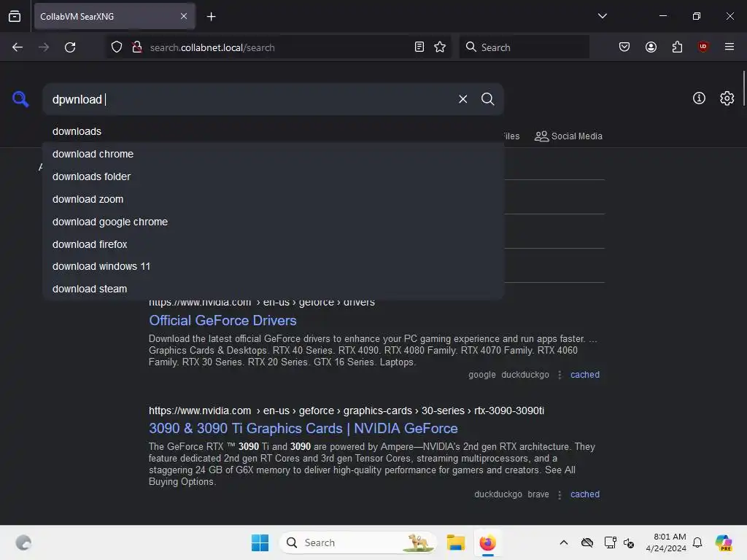Viewport: 747px width, 560px height.
Task: Click the OneDrive cloud tray icon
Action: click(587, 542)
